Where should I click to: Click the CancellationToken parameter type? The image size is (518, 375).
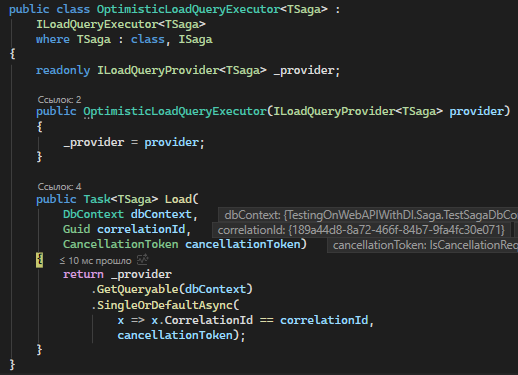point(121,244)
